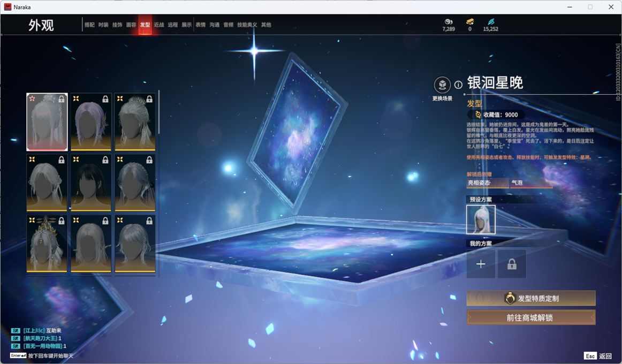Switch to the 音频 tab

[228, 25]
